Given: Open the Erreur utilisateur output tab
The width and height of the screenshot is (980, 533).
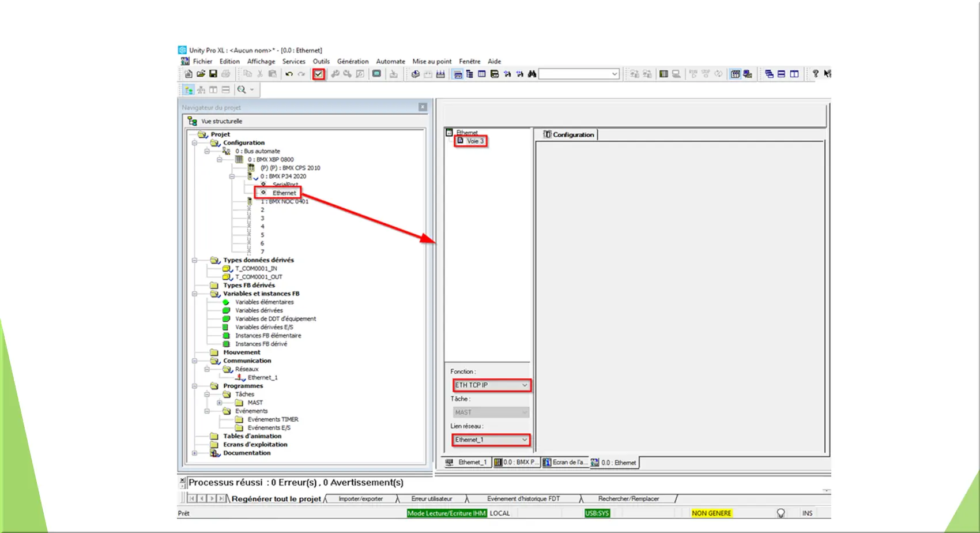Looking at the screenshot, I should point(432,498).
